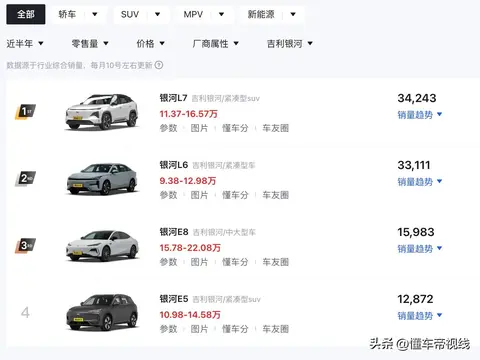480x360 pixels.
Task: Click the sales figure 12,872
Action: tap(415, 299)
